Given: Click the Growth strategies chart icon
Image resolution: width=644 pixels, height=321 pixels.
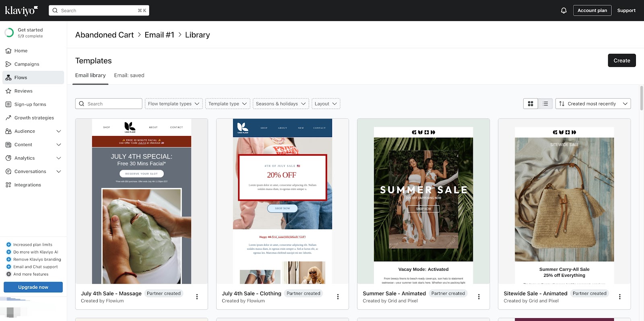Looking at the screenshot, I should tap(8, 118).
